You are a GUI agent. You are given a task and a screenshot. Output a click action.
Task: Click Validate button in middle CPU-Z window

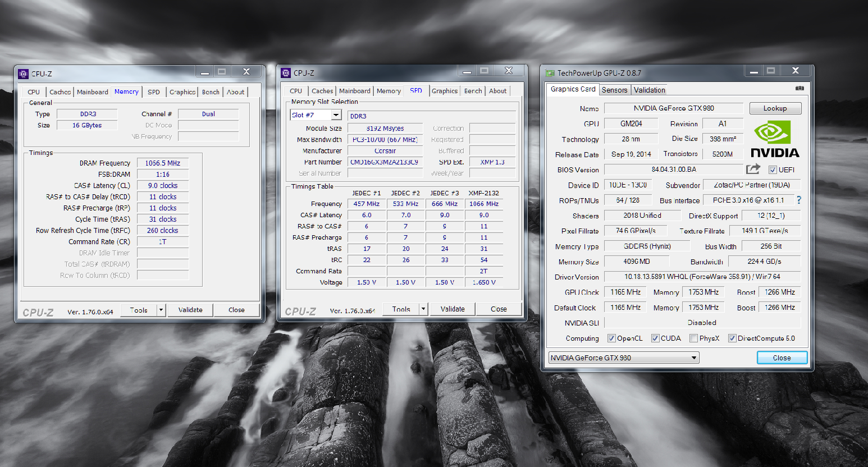click(x=453, y=309)
